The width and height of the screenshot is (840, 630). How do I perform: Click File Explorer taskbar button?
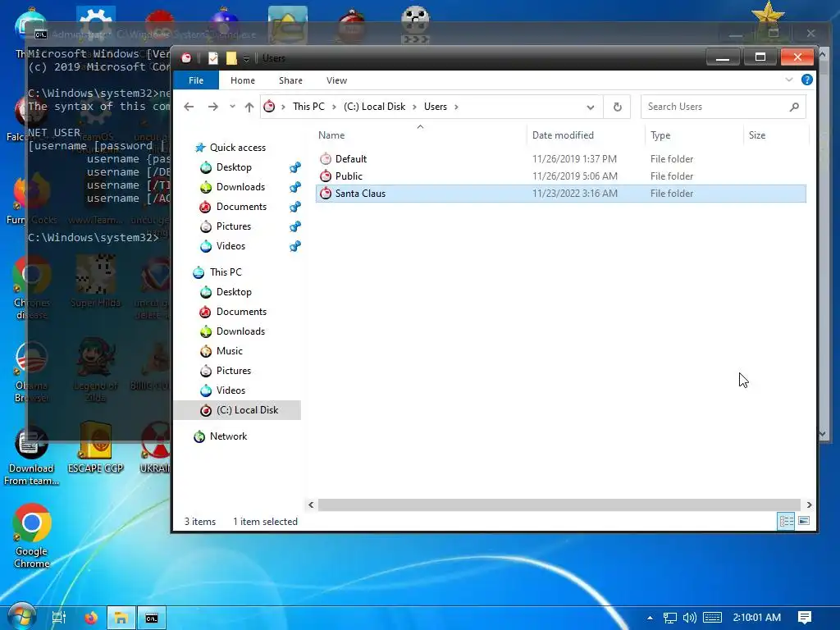(121, 618)
